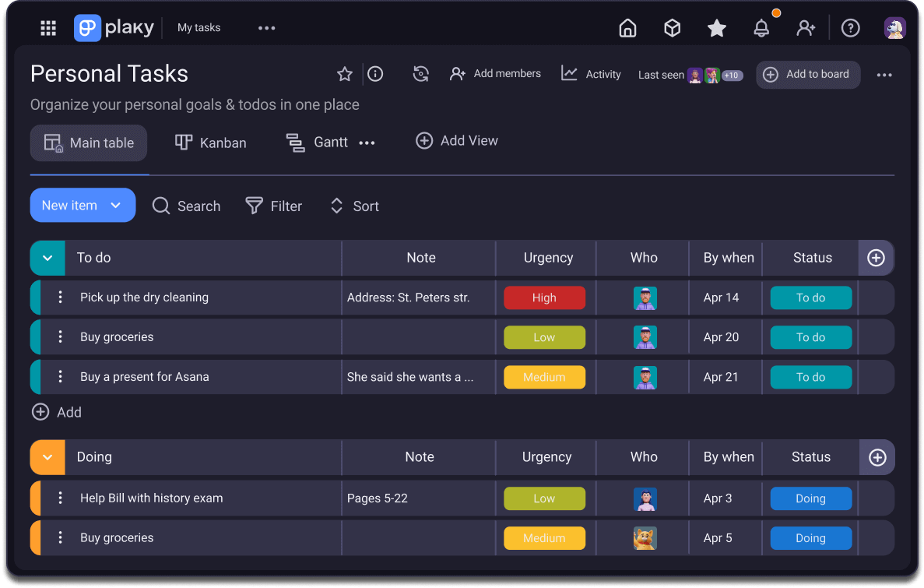Collapse the To do group

[47, 258]
